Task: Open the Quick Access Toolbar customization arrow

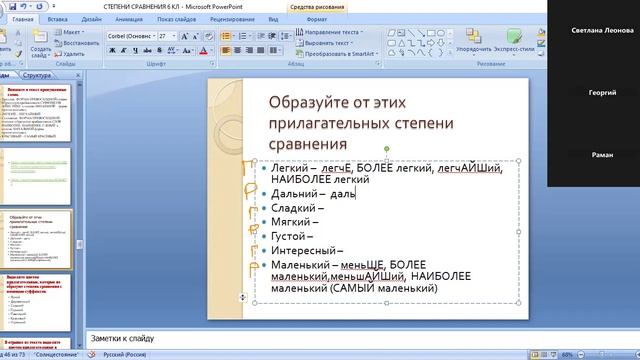Action: (x=53, y=7)
